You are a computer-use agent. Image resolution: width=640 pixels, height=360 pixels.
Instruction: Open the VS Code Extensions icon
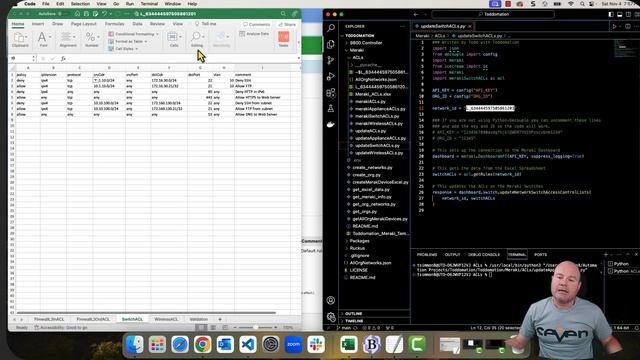tap(331, 93)
